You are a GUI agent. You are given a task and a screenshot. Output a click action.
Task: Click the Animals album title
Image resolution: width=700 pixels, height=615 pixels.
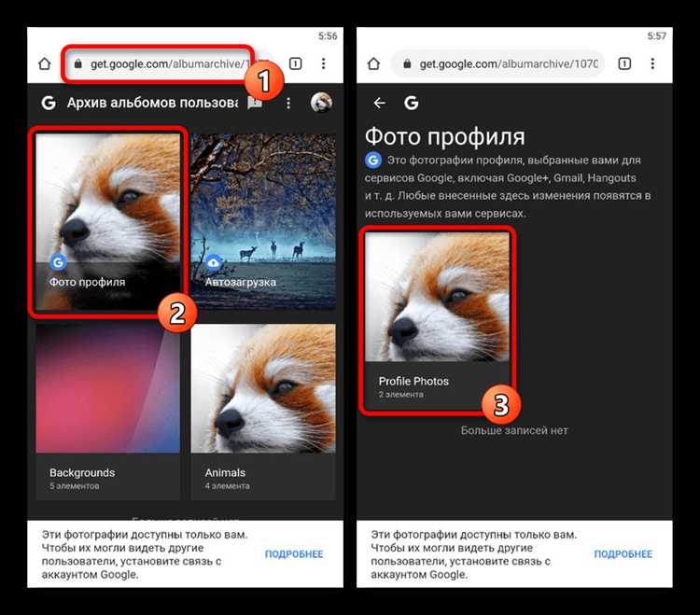click(x=225, y=472)
